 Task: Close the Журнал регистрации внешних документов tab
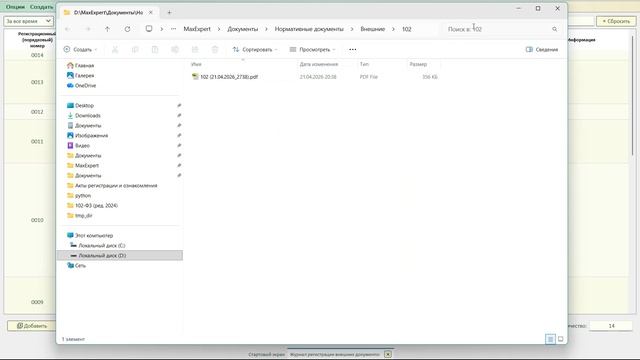pyautogui.click(x=388, y=354)
